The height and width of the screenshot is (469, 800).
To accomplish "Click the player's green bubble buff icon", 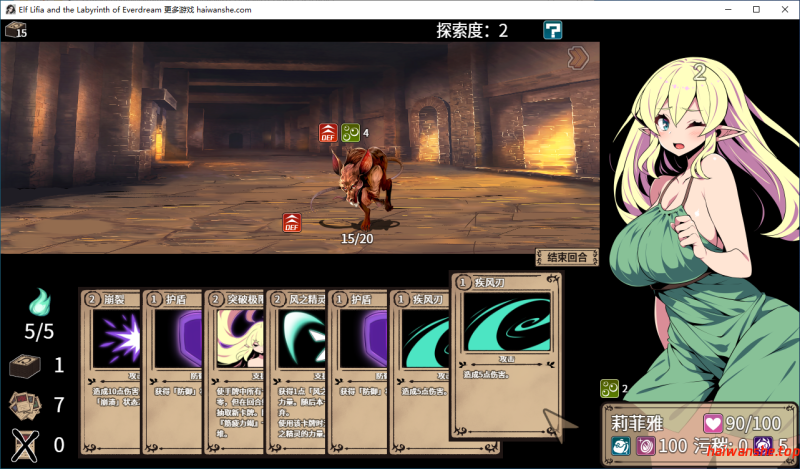I will tap(609, 389).
